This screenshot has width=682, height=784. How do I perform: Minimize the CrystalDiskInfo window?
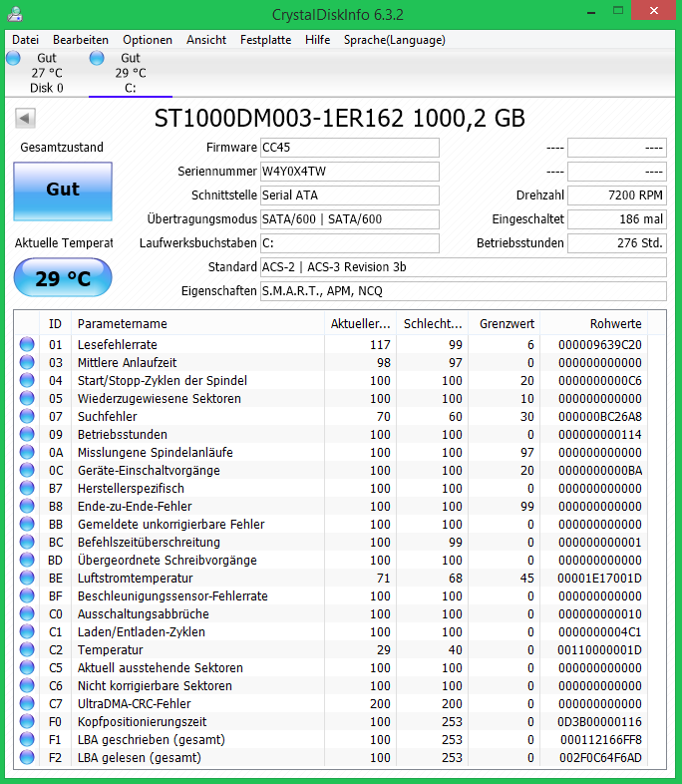coord(591,12)
